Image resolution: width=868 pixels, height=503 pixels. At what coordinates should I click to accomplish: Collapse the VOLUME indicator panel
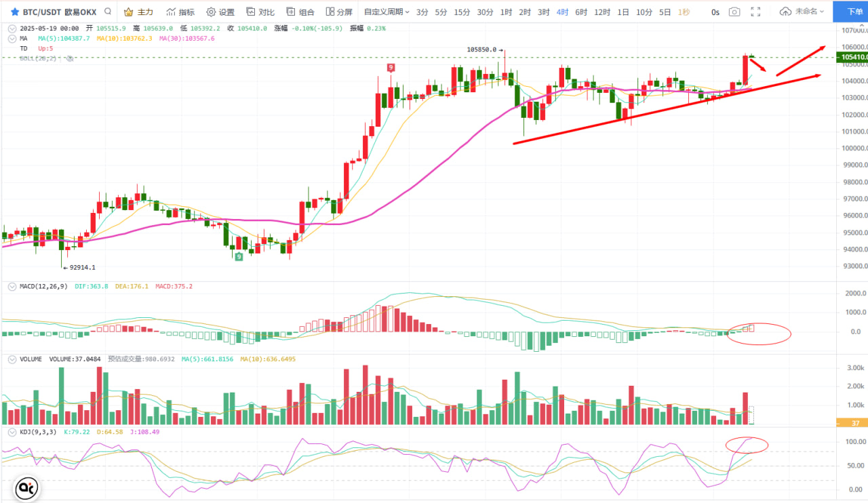pyautogui.click(x=13, y=359)
